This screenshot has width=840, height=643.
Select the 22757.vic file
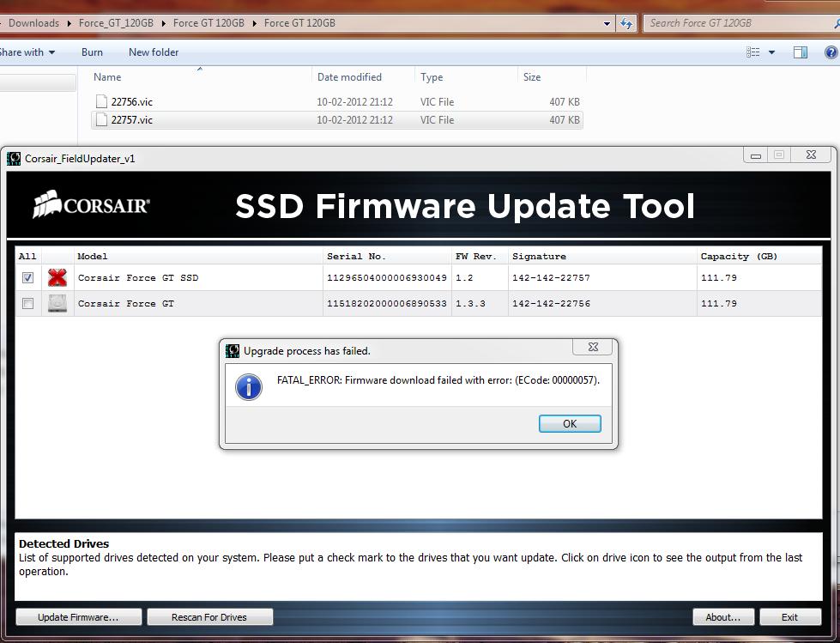point(132,120)
